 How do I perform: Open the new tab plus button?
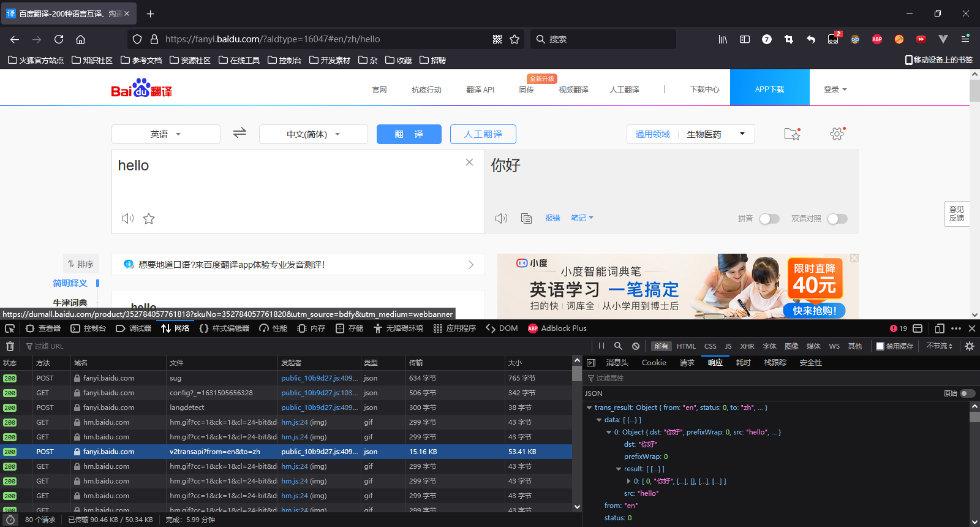pos(151,13)
